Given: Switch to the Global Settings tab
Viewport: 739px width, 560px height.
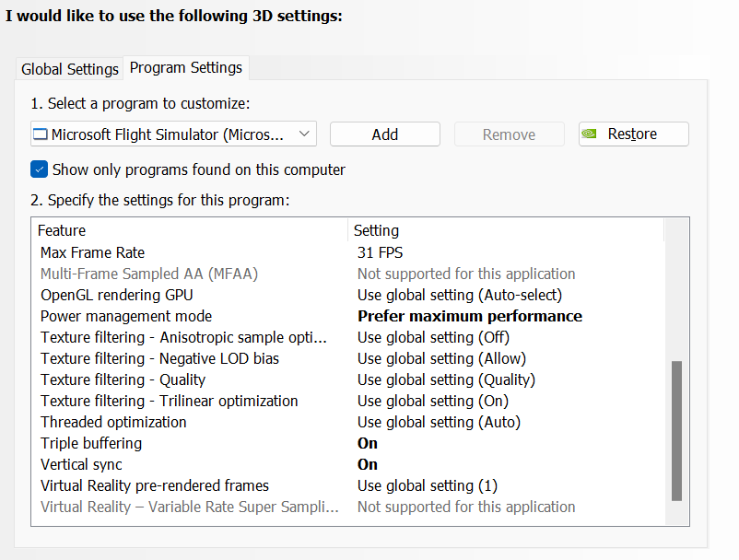Looking at the screenshot, I should 70,69.
